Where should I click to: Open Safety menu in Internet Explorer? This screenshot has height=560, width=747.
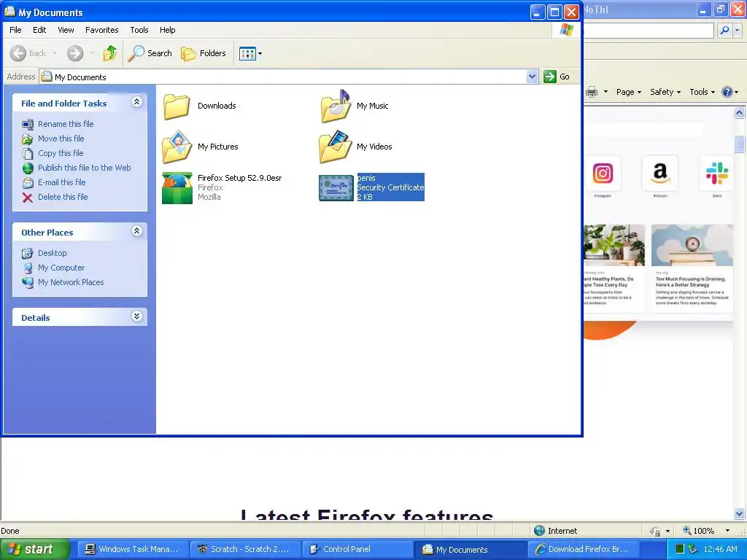point(665,92)
